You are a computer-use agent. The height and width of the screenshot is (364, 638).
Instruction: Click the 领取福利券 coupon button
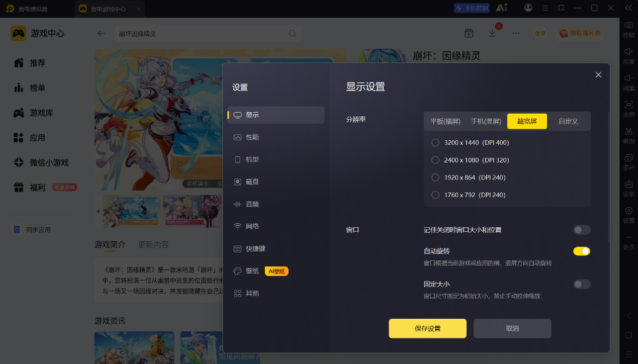pos(580,33)
